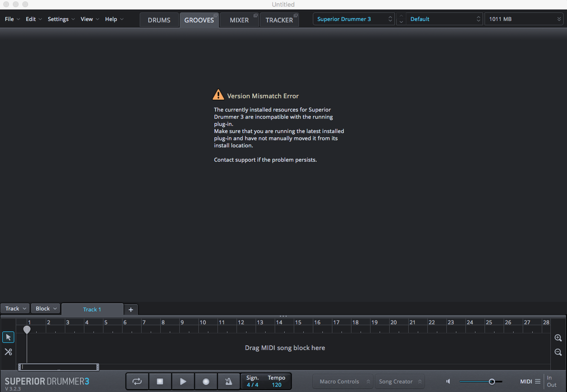Open the Settings menu

tap(61, 19)
